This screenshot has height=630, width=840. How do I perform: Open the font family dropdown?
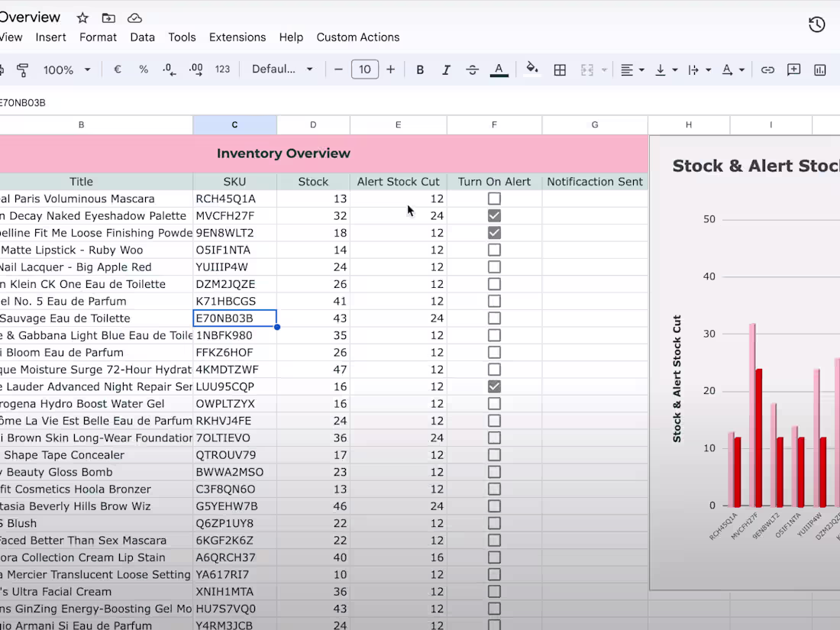click(x=283, y=69)
